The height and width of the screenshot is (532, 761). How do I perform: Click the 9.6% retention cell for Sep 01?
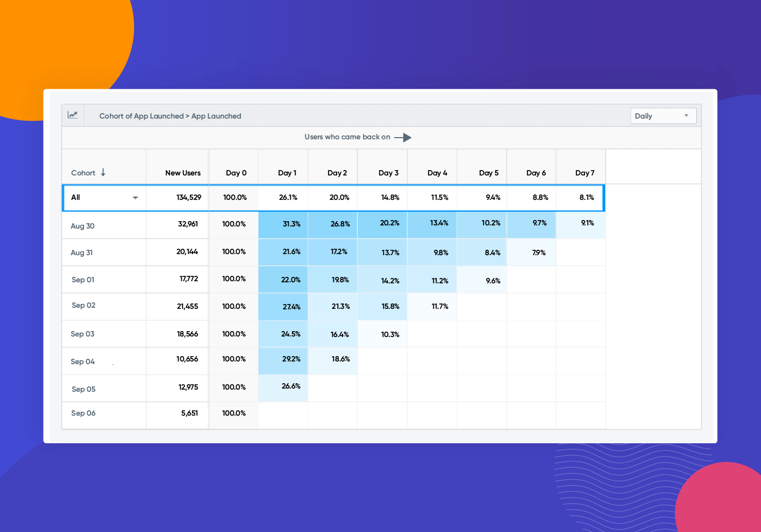point(482,279)
